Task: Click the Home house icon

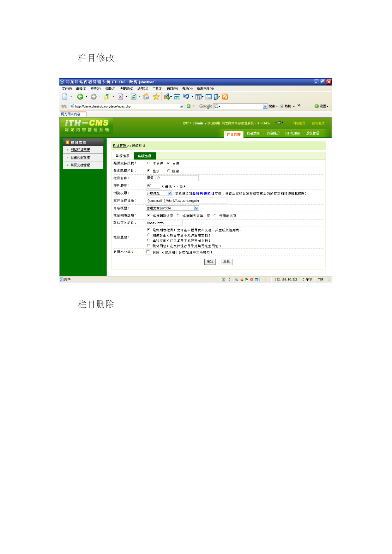Action: [x=146, y=97]
